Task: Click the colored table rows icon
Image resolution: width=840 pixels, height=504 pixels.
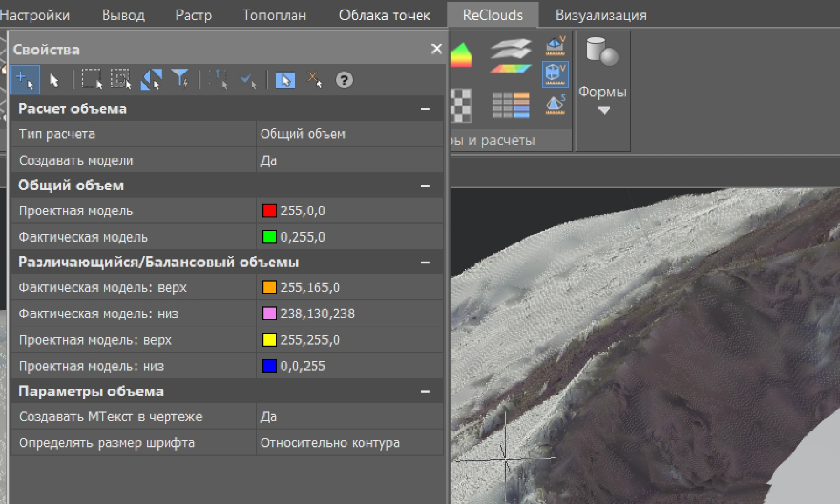Action: pos(511,105)
